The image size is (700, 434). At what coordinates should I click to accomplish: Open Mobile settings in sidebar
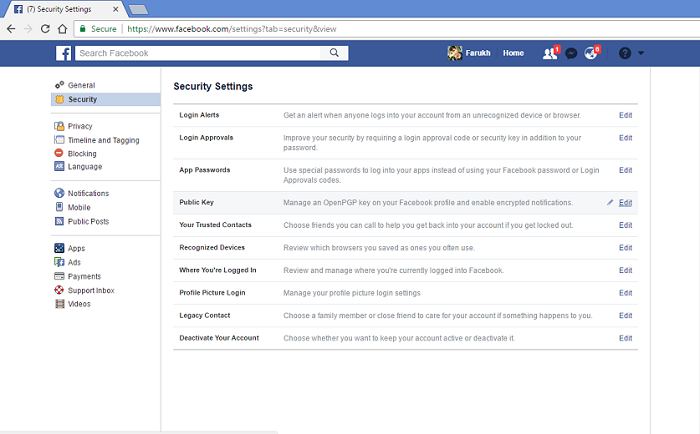[79, 207]
